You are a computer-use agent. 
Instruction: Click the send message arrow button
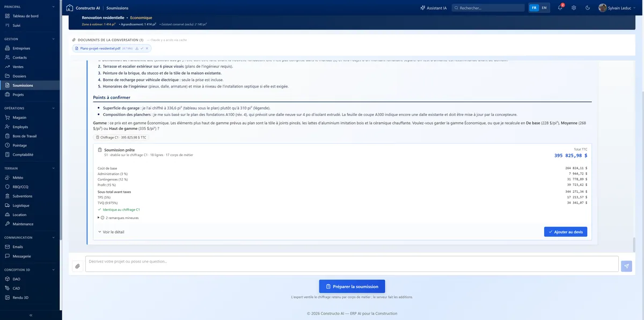pos(626,266)
